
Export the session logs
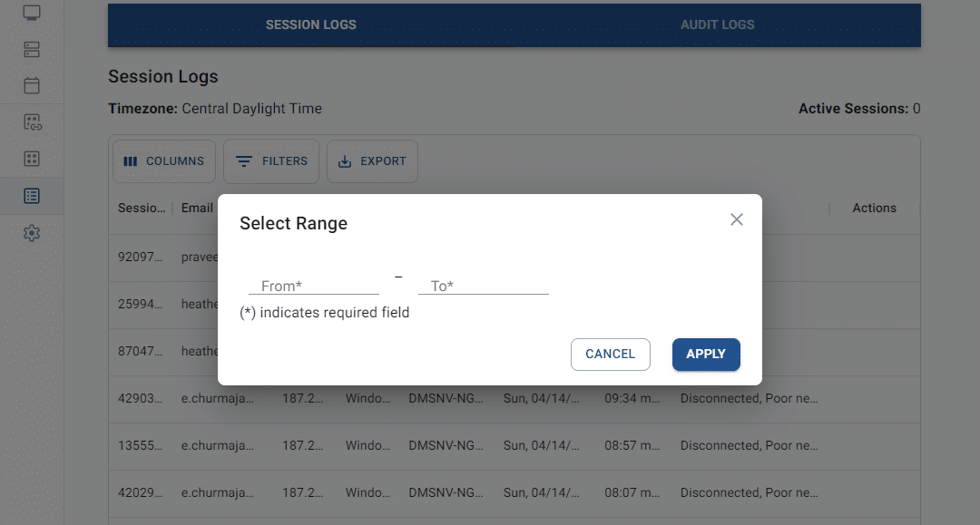point(372,161)
